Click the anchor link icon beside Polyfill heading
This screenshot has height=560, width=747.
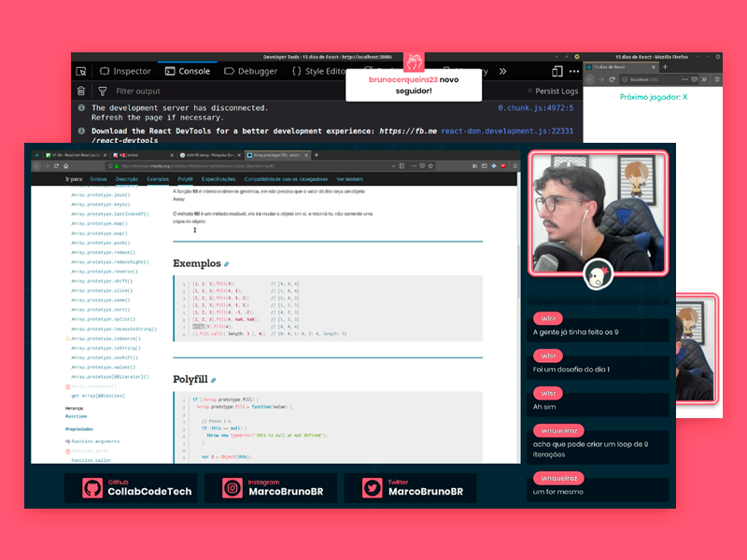(214, 380)
